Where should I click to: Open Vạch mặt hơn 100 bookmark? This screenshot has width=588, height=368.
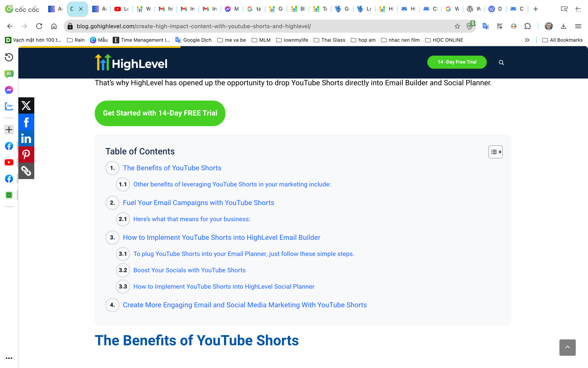point(33,40)
